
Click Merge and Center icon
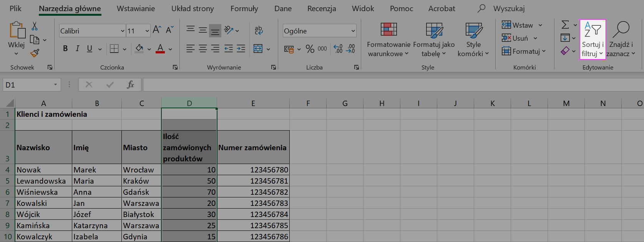pos(258,49)
